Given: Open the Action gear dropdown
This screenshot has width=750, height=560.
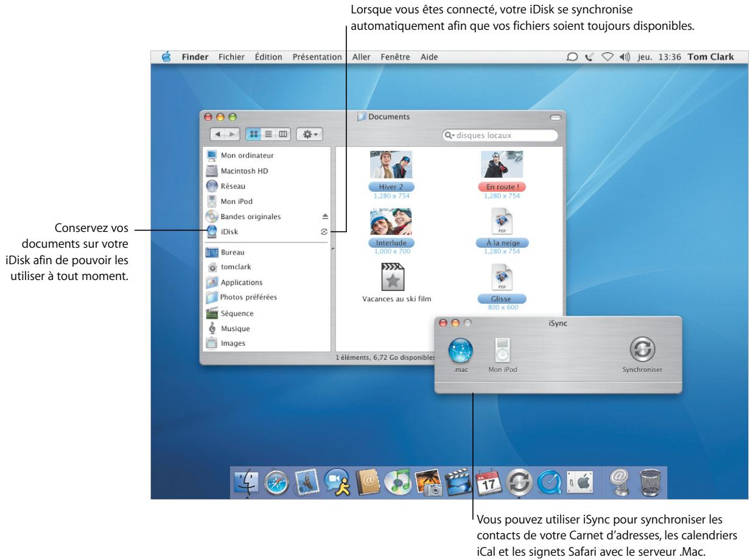Looking at the screenshot, I should pos(309,134).
